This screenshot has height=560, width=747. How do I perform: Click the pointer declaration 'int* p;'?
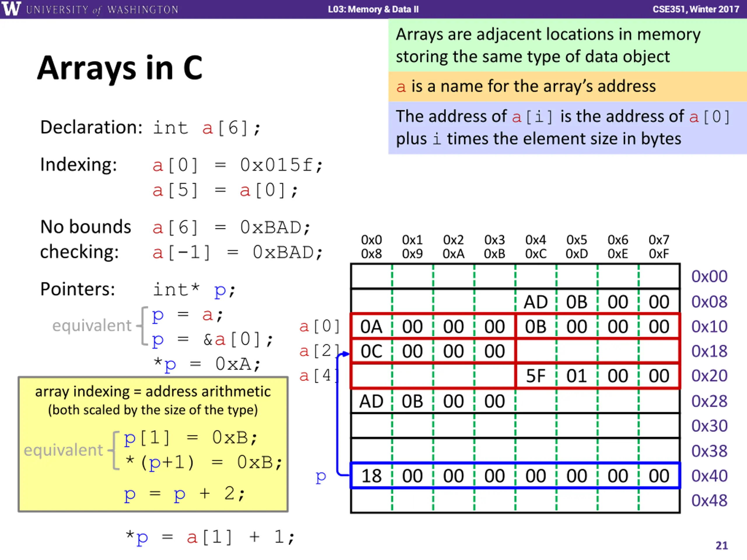coord(194,290)
